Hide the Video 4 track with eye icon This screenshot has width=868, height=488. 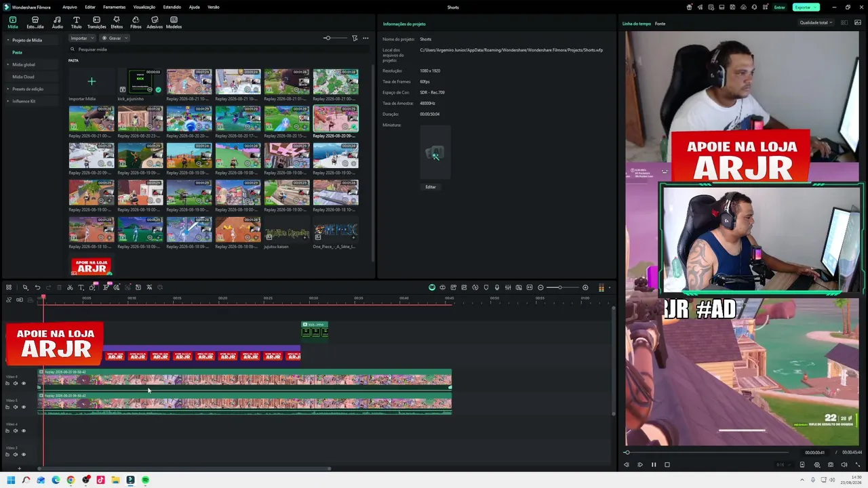click(x=24, y=431)
